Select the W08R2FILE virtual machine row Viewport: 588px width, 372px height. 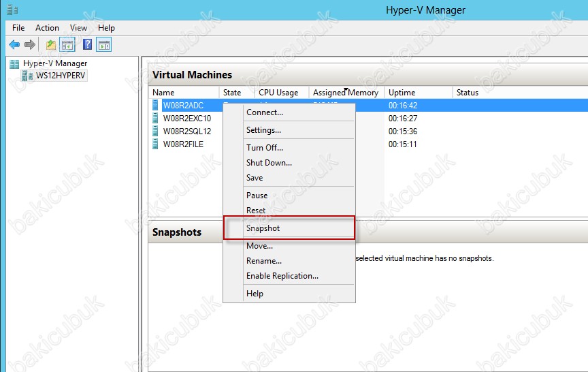[x=368, y=144]
